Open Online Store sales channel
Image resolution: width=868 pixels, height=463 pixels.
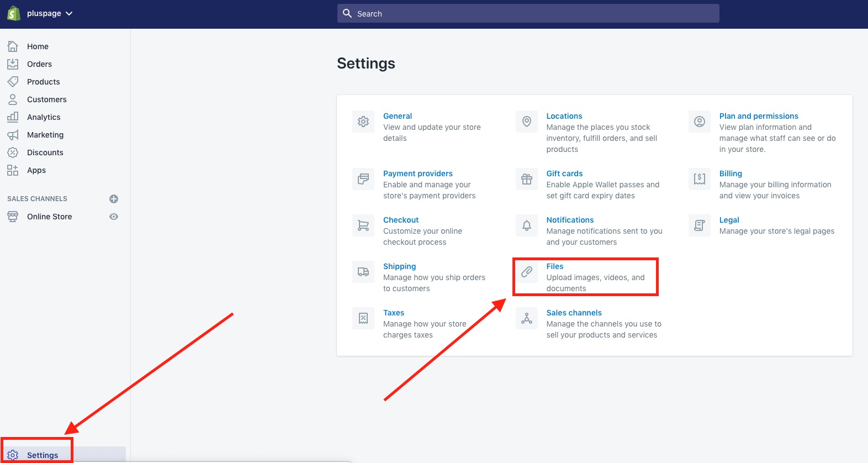[x=49, y=217]
